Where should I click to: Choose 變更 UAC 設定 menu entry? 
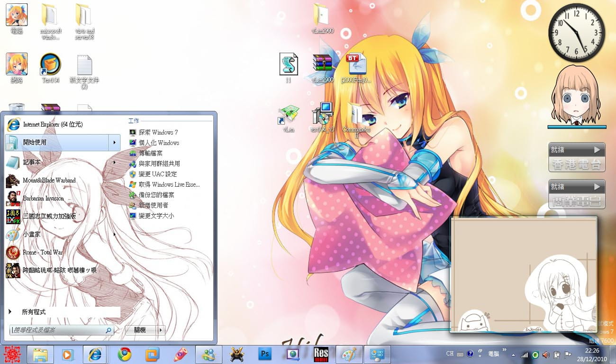pos(157,174)
